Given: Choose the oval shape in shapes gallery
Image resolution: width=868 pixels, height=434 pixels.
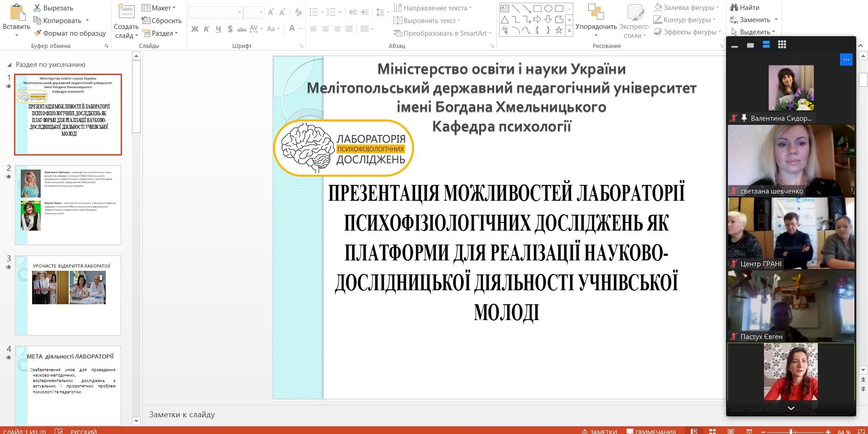Looking at the screenshot, I should point(548,8).
